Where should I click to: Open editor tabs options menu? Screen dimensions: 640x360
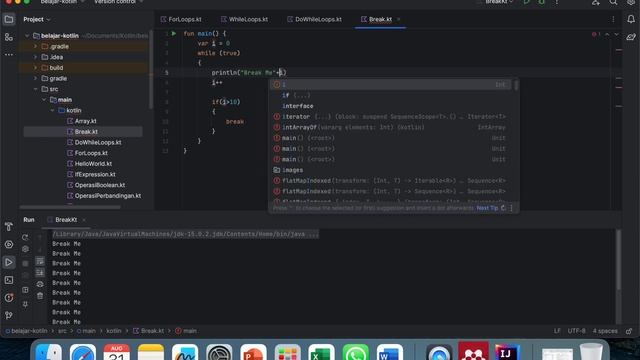(x=613, y=19)
